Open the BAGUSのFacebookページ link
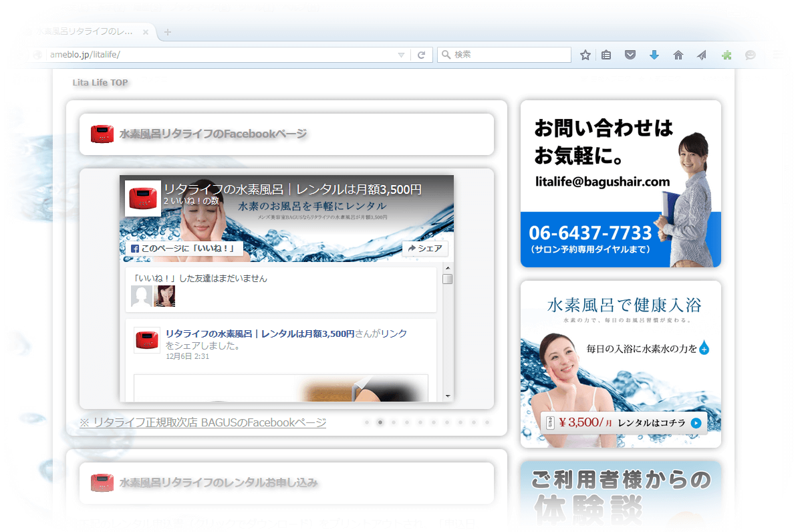 [x=203, y=422]
